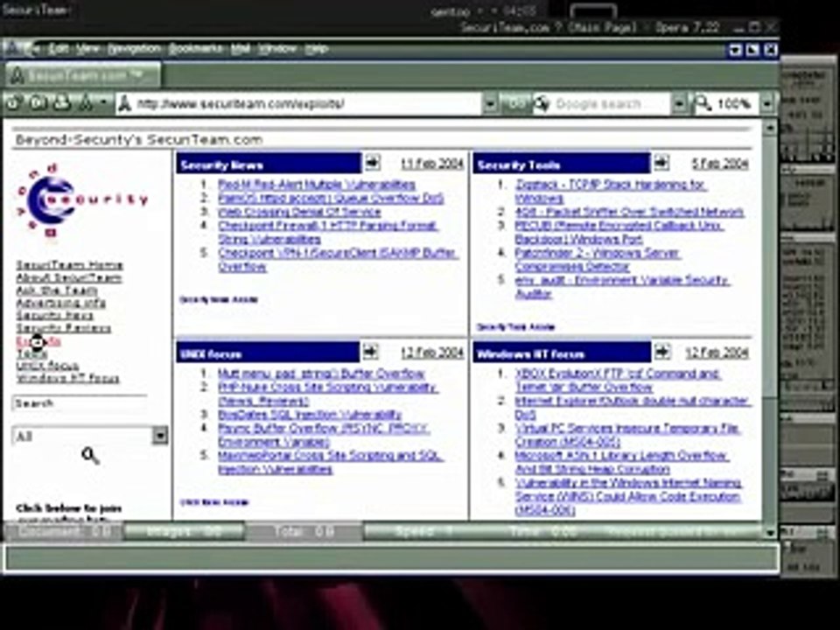
Task: Open the address history dropdown arrow
Action: coord(490,103)
